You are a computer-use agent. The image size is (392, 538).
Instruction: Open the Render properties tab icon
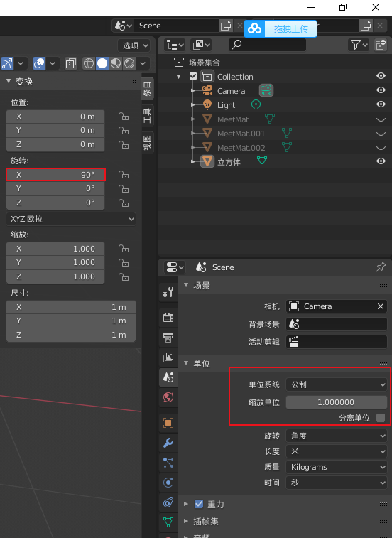coord(168,317)
